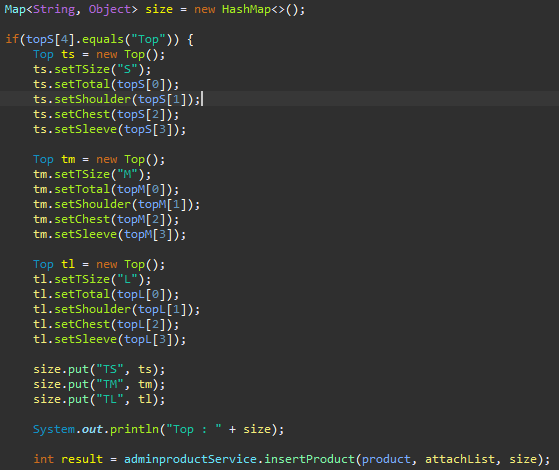The image size is (559, 470).
Task: Click 'tm.setTotal(topM[0]);' line
Action: [106, 189]
